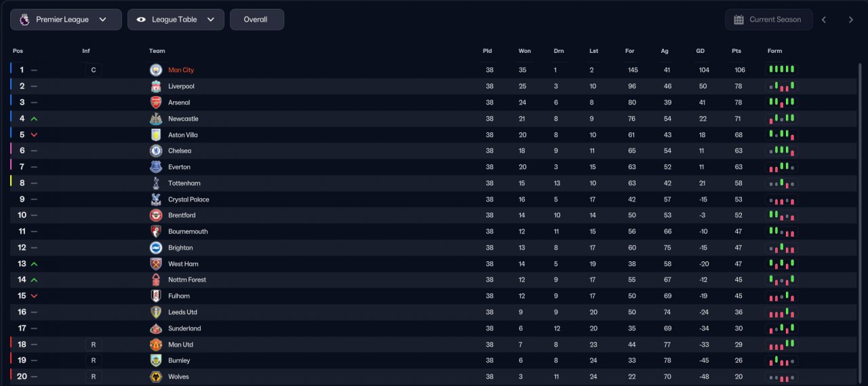Go to next season with right chevron
The width and height of the screenshot is (868, 386).
coord(851,20)
